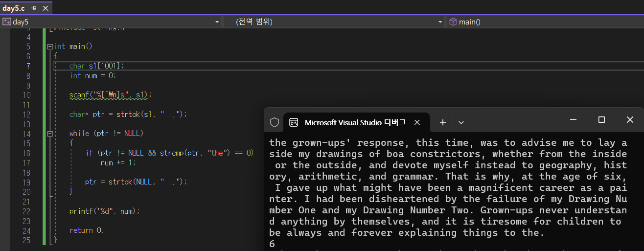Screen dimensions: 644x251
Task: Click the 'char s1[1001];' code line
Action: pyautogui.click(x=97, y=66)
